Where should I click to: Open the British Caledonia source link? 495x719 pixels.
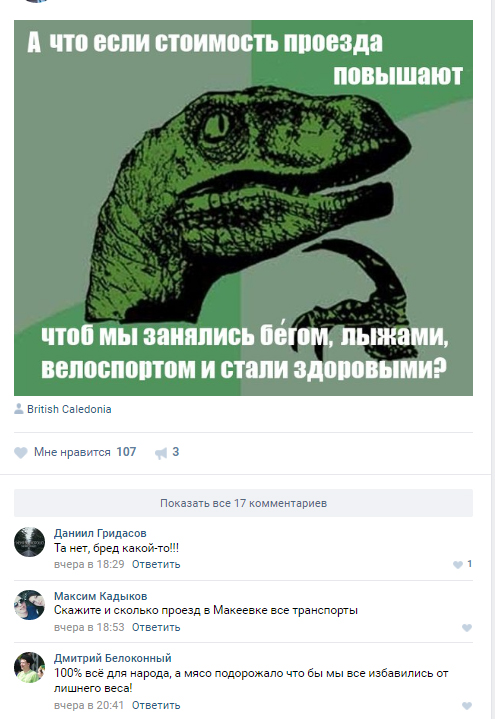point(69,409)
